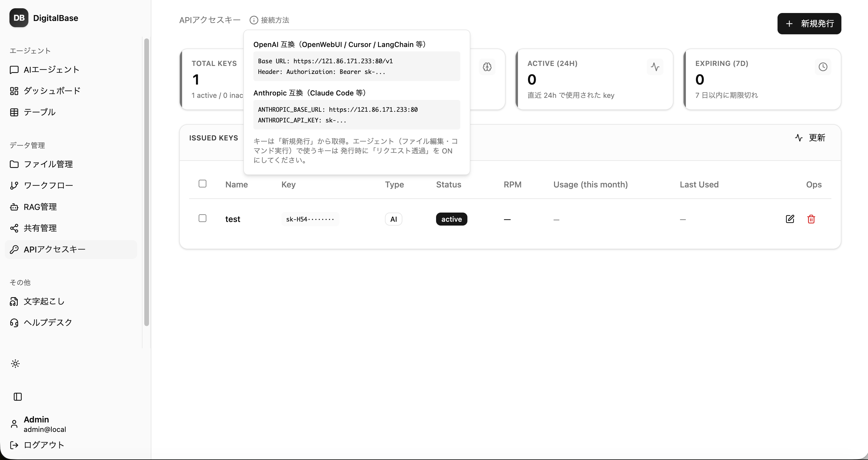Click the masked key sk-H54
Screen dimensions: 868x460
[x=310, y=219]
